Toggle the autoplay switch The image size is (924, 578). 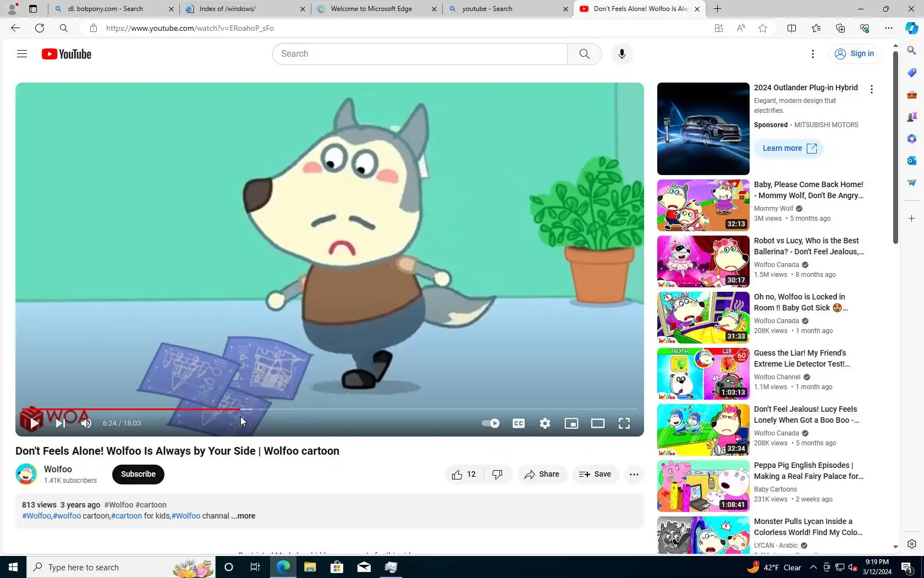point(490,423)
